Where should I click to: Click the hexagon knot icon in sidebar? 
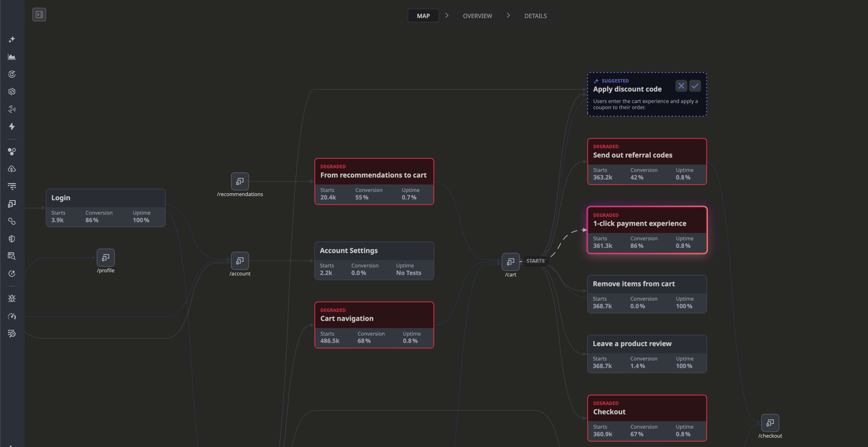pyautogui.click(x=12, y=92)
